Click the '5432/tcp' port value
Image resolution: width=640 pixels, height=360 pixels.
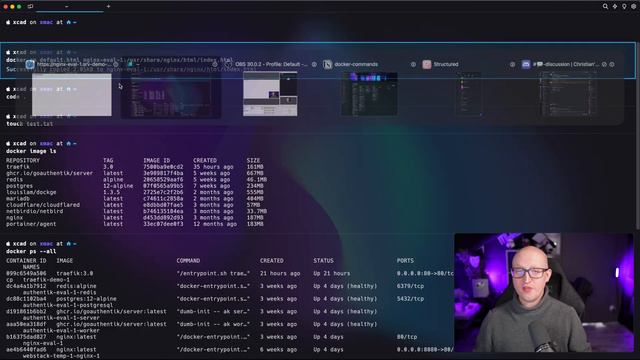click(x=410, y=298)
